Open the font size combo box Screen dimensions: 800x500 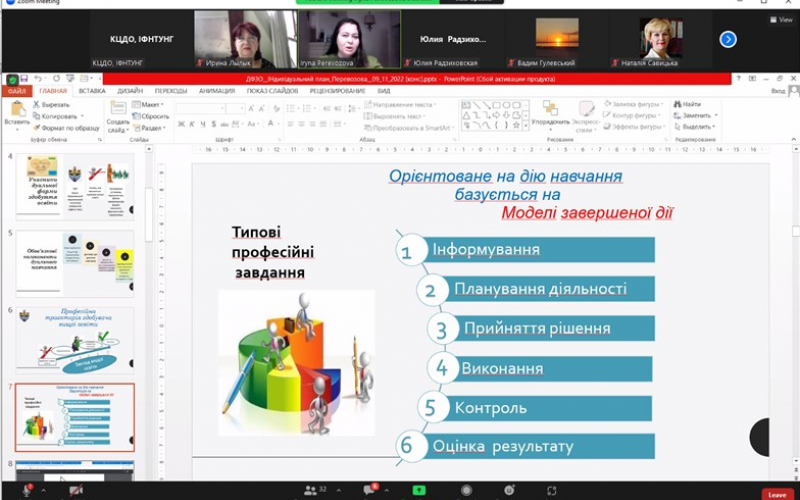(236, 109)
